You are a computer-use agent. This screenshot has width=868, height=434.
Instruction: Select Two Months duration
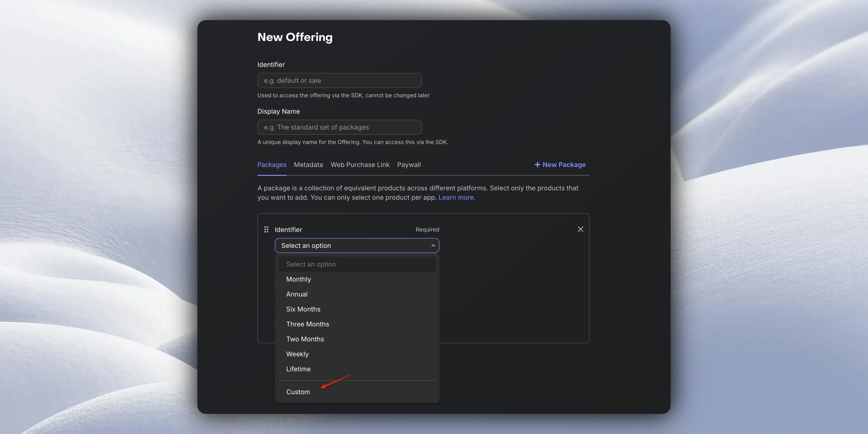(x=305, y=339)
